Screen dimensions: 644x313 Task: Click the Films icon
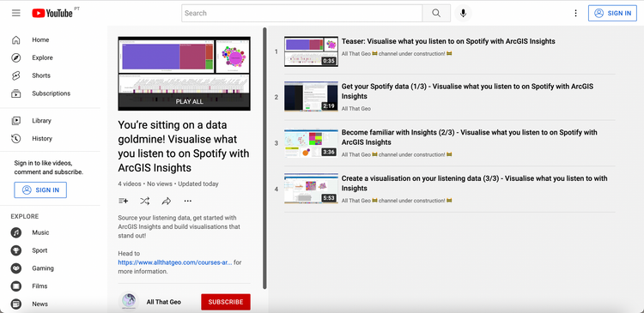click(x=16, y=286)
